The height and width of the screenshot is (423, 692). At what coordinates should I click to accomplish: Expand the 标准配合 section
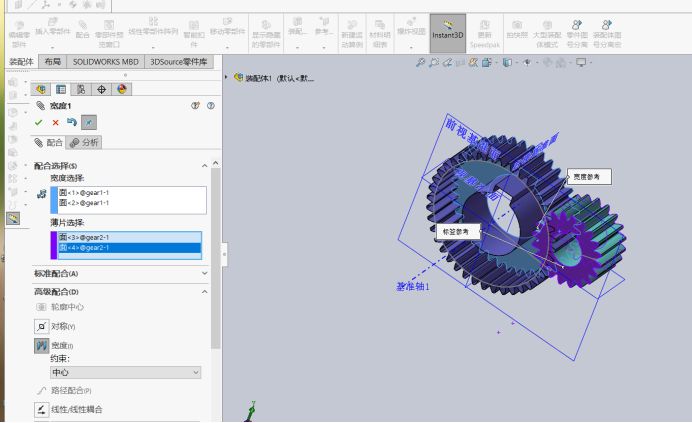pos(204,273)
